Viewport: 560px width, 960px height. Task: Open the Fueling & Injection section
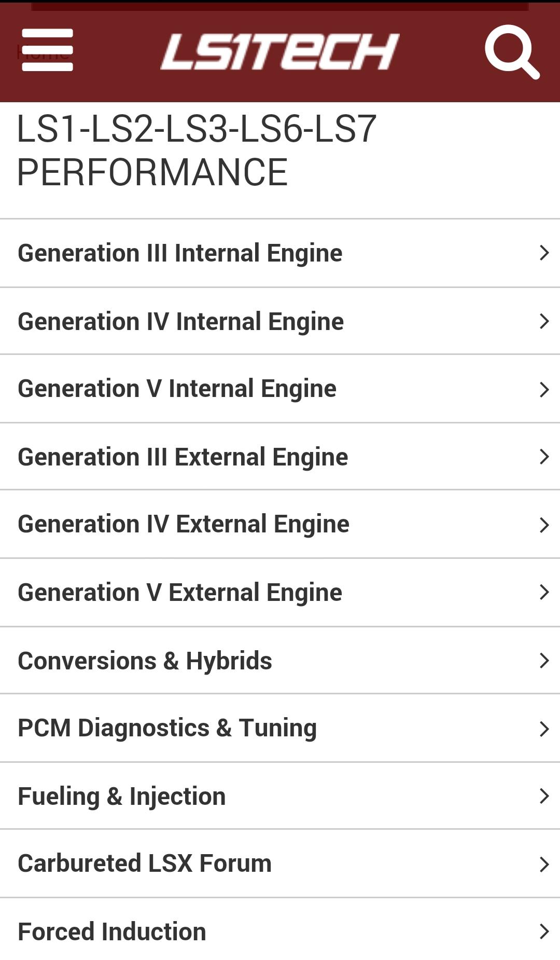click(x=122, y=796)
